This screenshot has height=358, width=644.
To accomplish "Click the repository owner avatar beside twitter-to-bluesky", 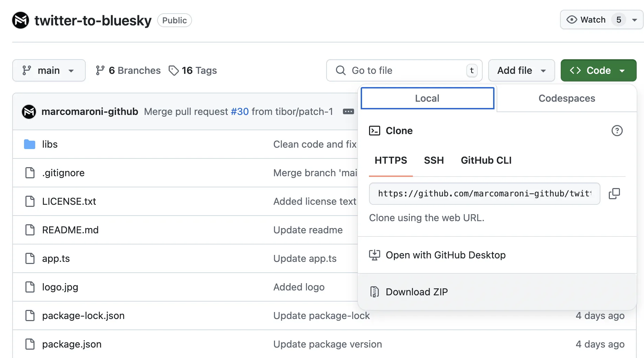I will click(x=21, y=20).
